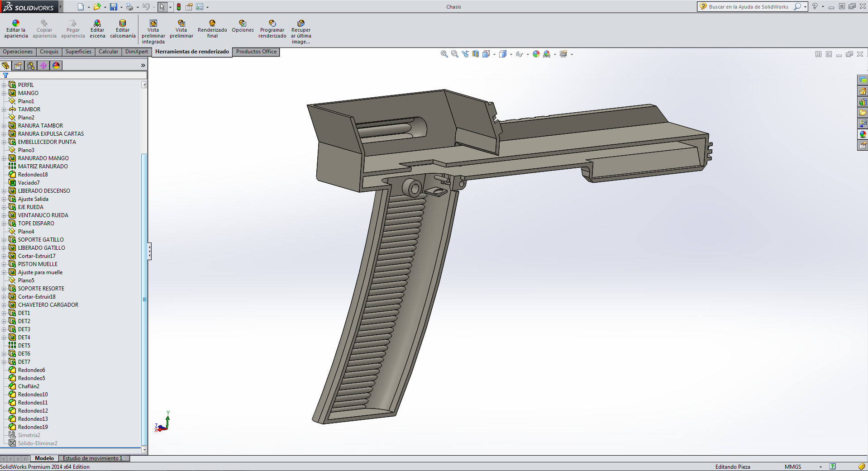Click the MMGS unit system in status bar

point(792,466)
